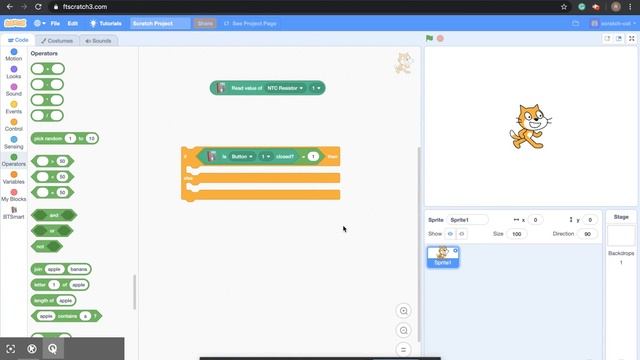
Task: Click the Scratch logo in menu bar
Action: pos(15,23)
